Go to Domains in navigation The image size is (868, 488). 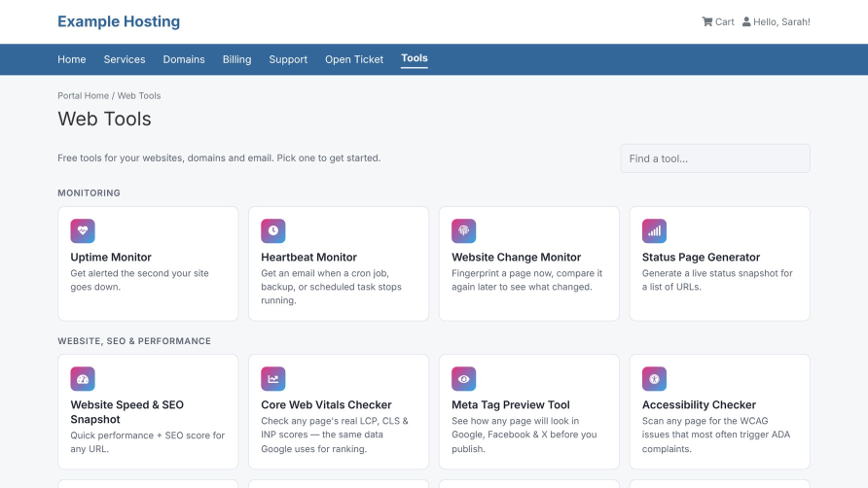pos(184,59)
